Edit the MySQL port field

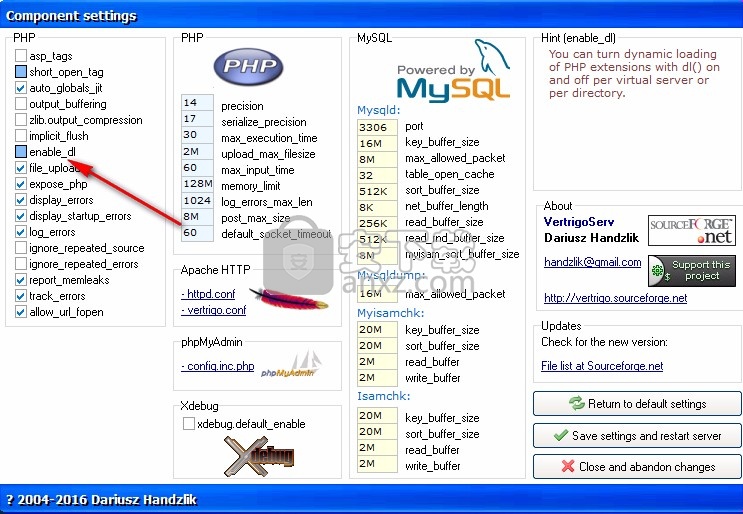[377, 127]
